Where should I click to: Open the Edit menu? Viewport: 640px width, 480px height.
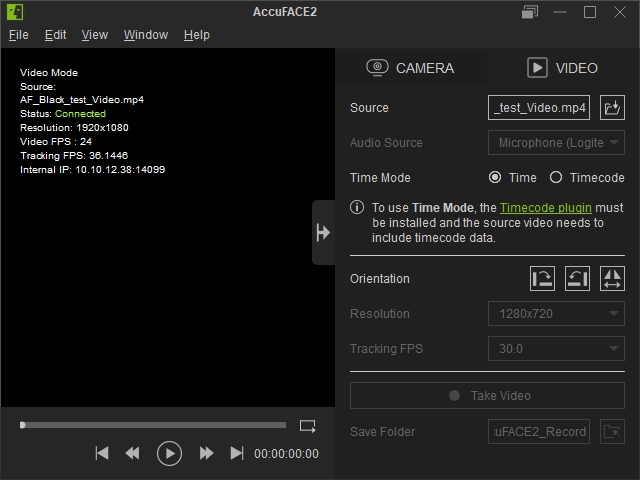pos(56,35)
